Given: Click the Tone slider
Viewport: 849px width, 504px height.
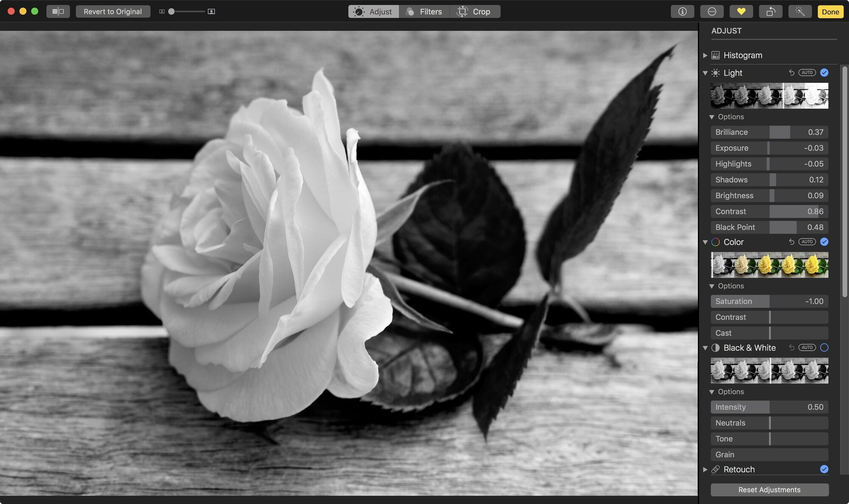Looking at the screenshot, I should coord(769,439).
